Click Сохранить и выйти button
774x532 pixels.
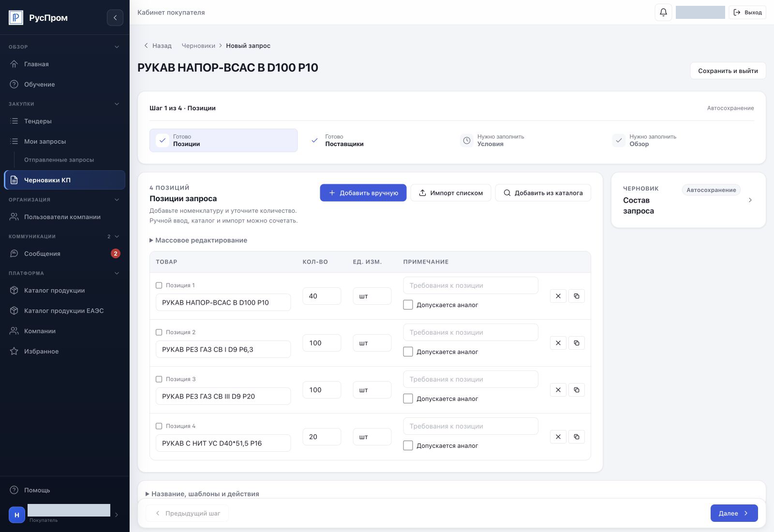728,71
